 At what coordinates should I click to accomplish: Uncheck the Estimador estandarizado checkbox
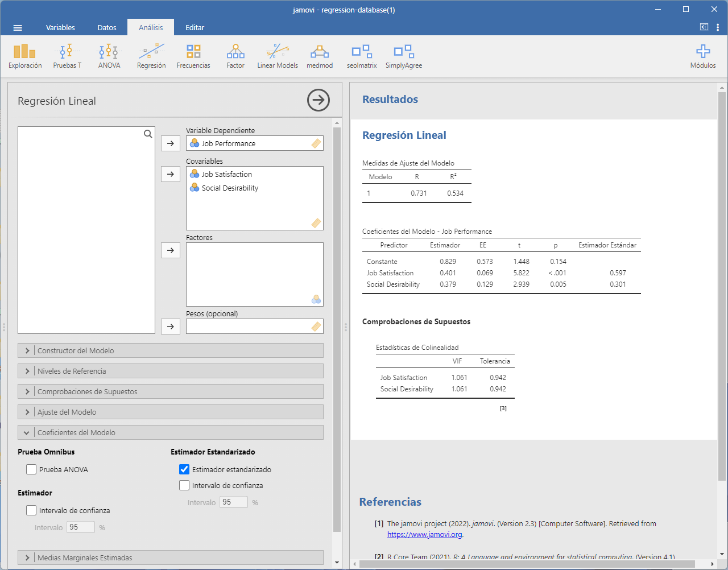coord(184,469)
